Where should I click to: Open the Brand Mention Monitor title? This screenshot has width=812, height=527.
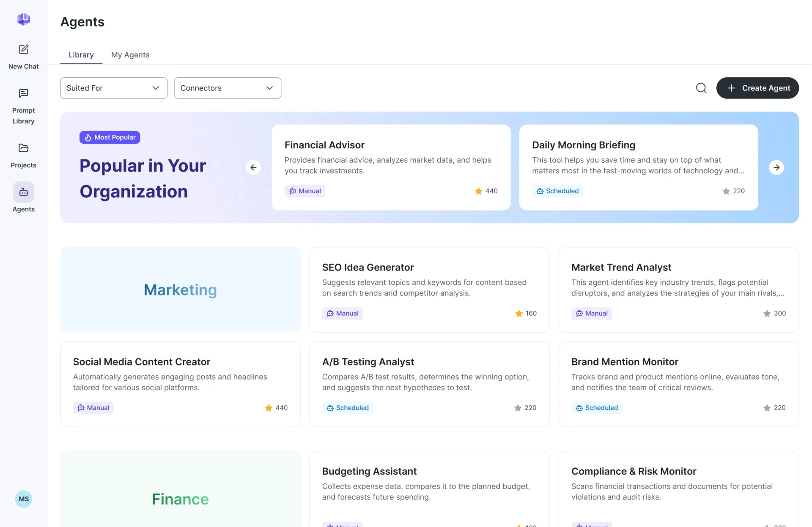pyautogui.click(x=625, y=362)
